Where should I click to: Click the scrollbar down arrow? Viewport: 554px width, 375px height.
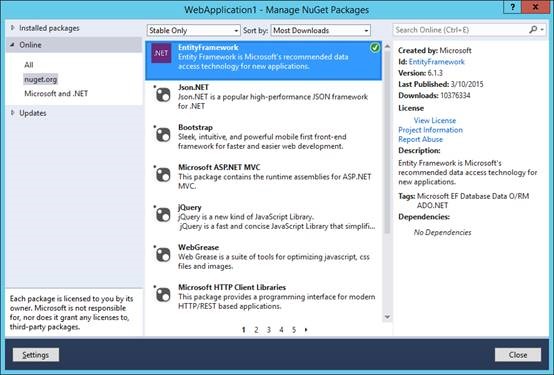pos(387,317)
